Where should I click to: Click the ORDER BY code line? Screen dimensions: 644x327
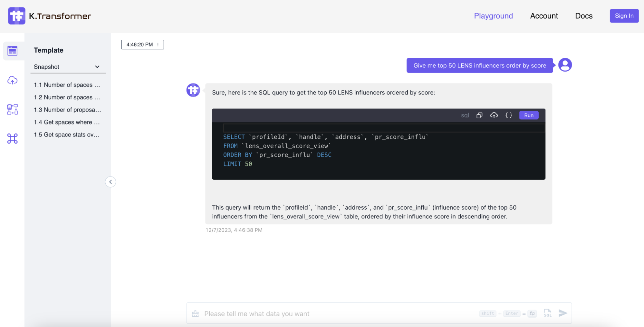click(x=277, y=155)
